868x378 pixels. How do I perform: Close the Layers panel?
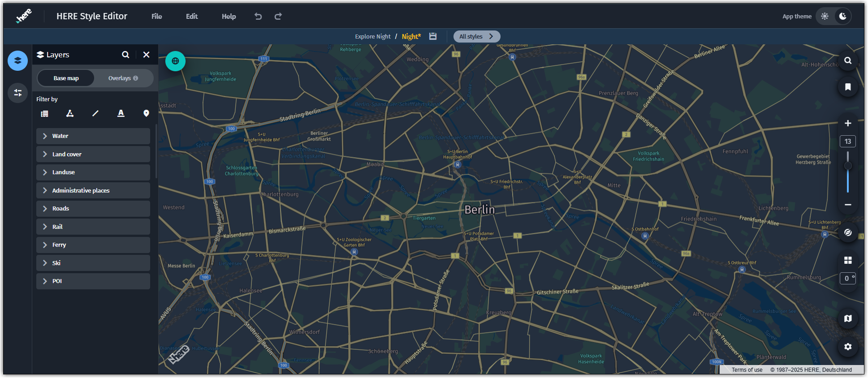click(146, 55)
